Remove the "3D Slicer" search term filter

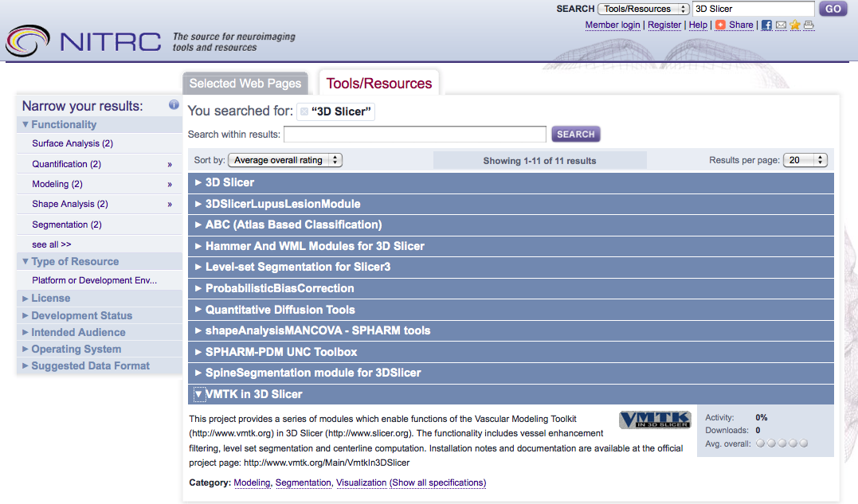pos(304,112)
